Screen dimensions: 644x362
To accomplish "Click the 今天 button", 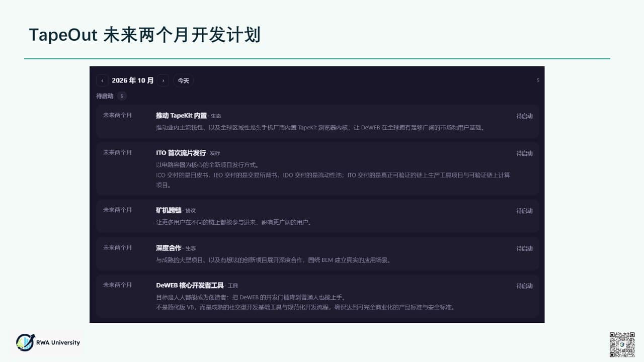I will (183, 80).
